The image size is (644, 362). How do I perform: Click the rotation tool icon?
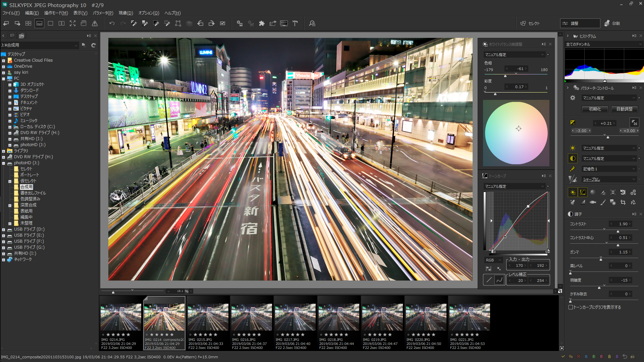coord(623,192)
